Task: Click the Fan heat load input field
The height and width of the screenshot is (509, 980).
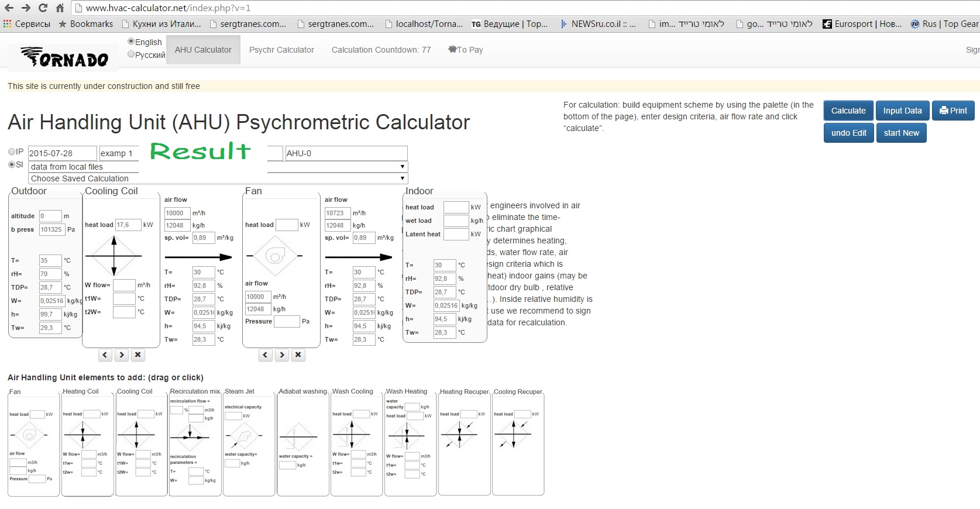Action: point(287,225)
